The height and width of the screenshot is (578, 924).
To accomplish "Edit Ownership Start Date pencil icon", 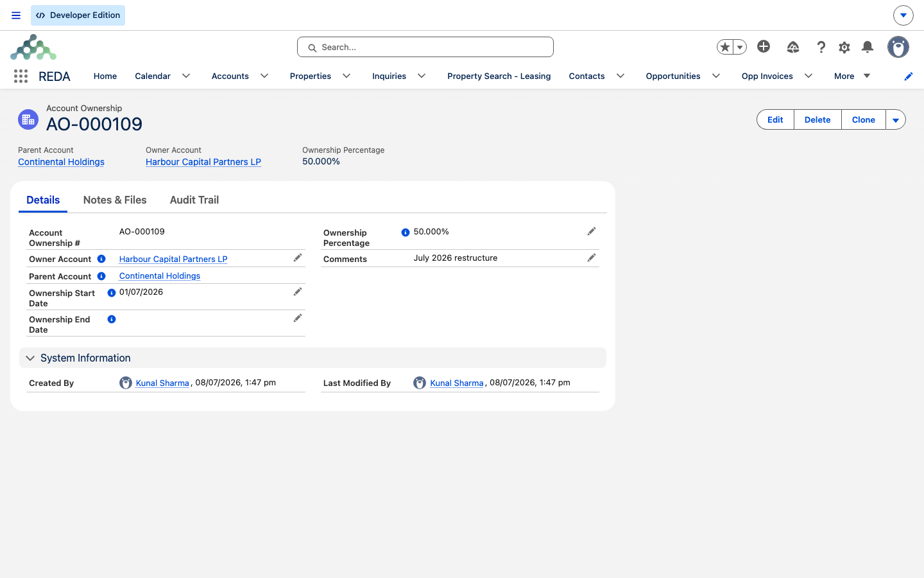I will [298, 292].
